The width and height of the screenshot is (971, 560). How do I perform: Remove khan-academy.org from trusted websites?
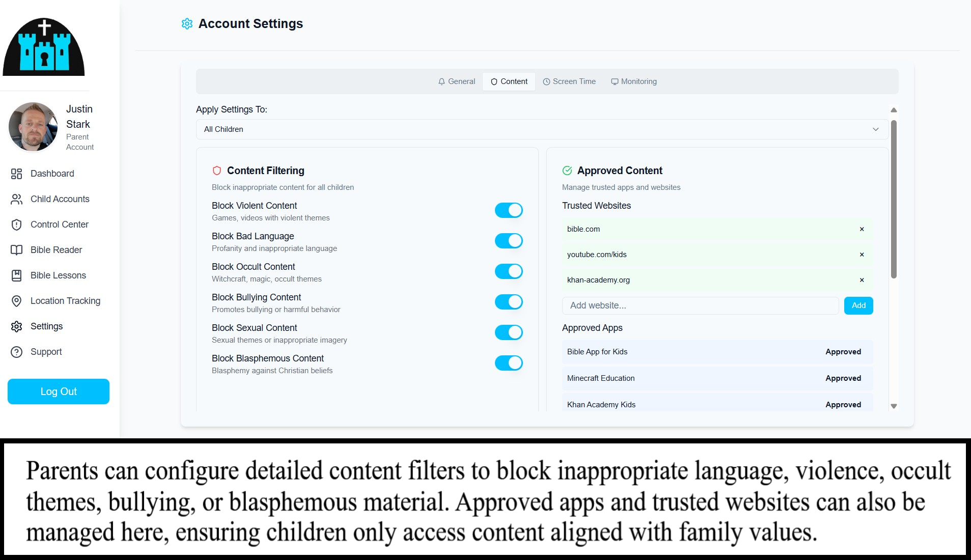click(862, 280)
